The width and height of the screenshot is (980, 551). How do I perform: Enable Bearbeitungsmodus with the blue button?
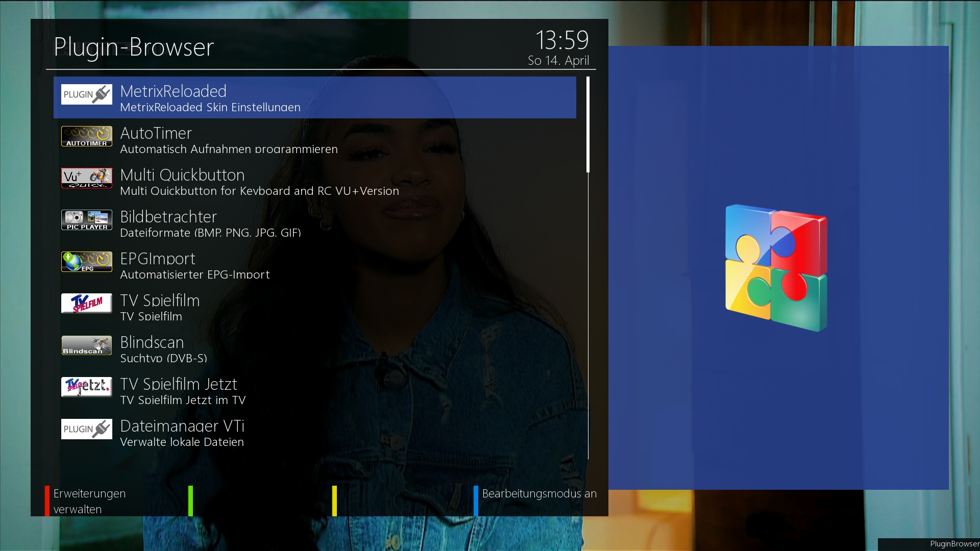pyautogui.click(x=538, y=494)
